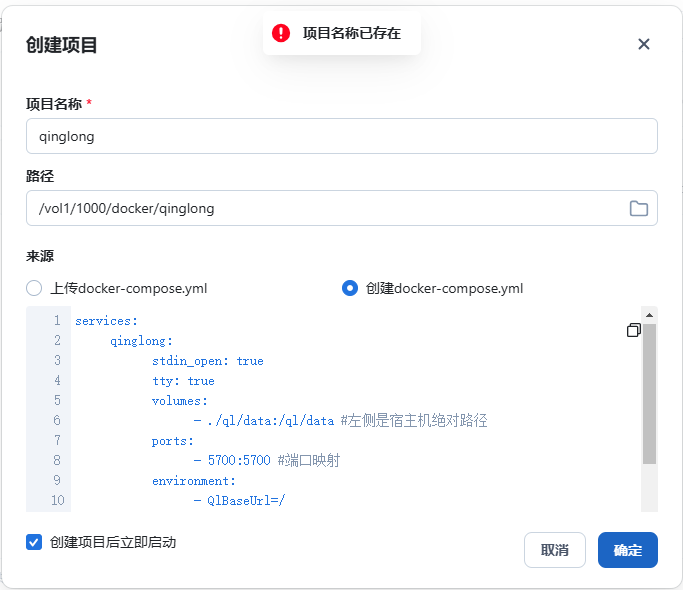Image resolution: width=683 pixels, height=590 pixels.
Task: Click the ./ql/data:/ql/data volume mapping line
Action: (x=341, y=420)
